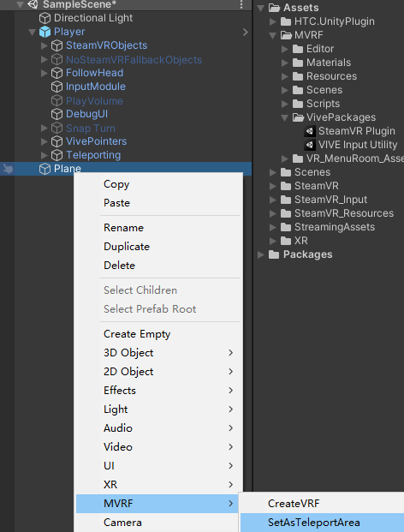Expand the VR_MenuRoom_Assets folder
This screenshot has height=532, width=404.
[285, 158]
